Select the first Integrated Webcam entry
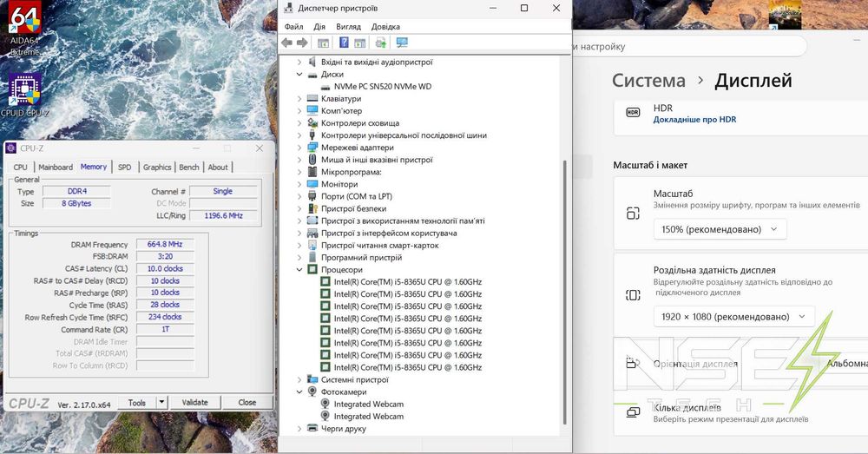 pyautogui.click(x=369, y=405)
